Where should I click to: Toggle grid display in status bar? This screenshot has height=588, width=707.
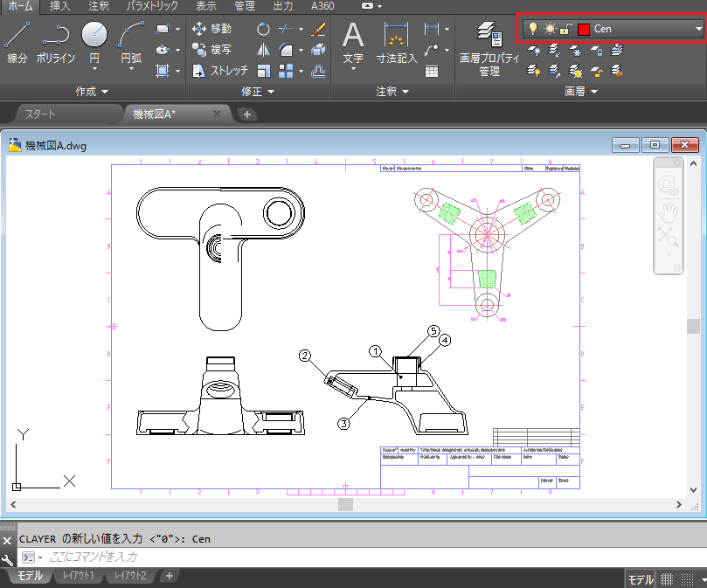pyautogui.click(x=667, y=578)
